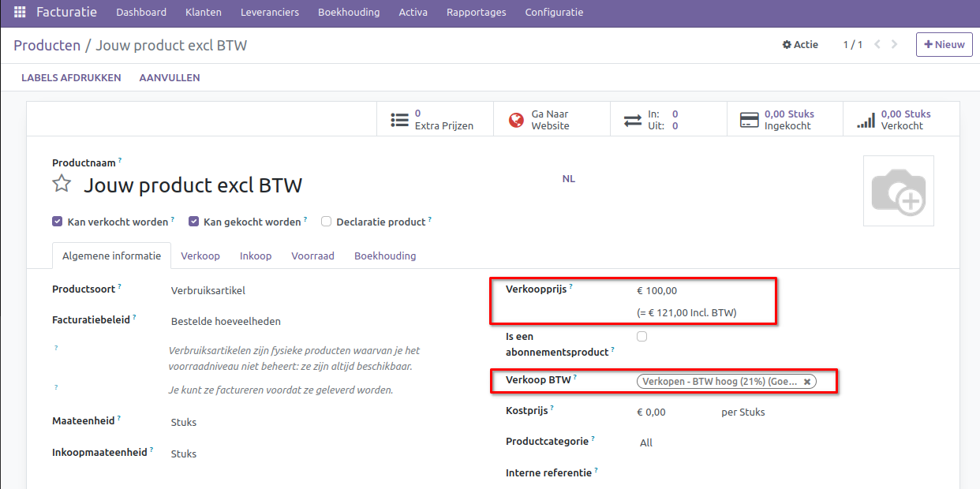Image resolution: width=980 pixels, height=489 pixels.
Task: Uncheck Kan verkocht worden
Action: click(x=57, y=221)
